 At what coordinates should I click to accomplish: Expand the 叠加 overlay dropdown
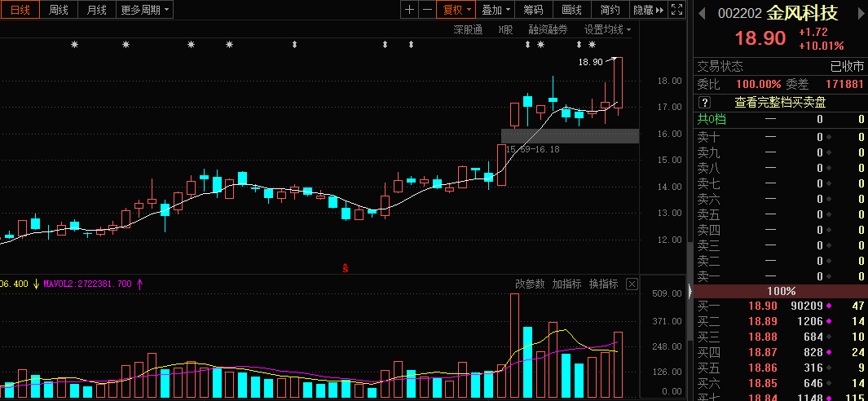click(496, 10)
